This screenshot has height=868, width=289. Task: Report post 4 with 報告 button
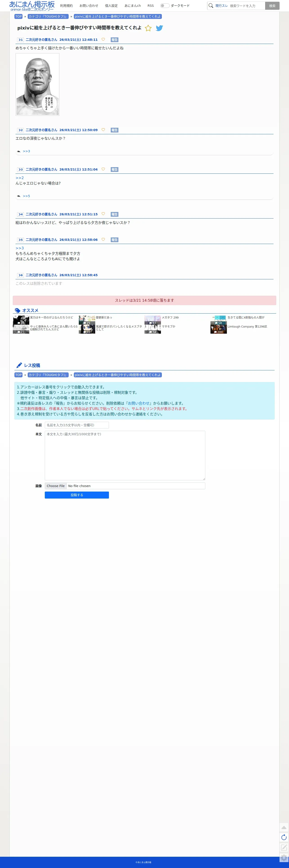click(115, 214)
